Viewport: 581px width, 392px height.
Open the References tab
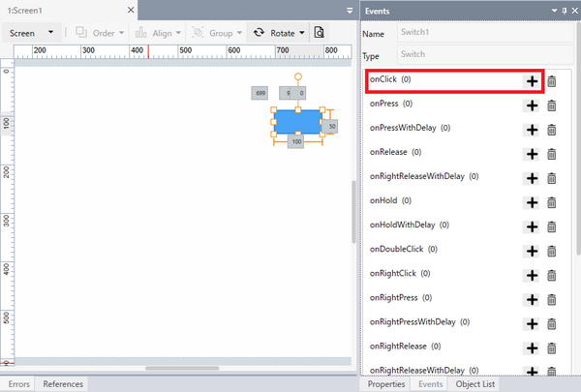pos(63,384)
